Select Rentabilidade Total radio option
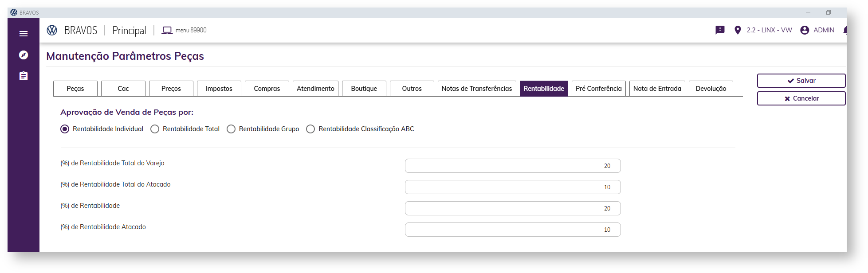 155,129
